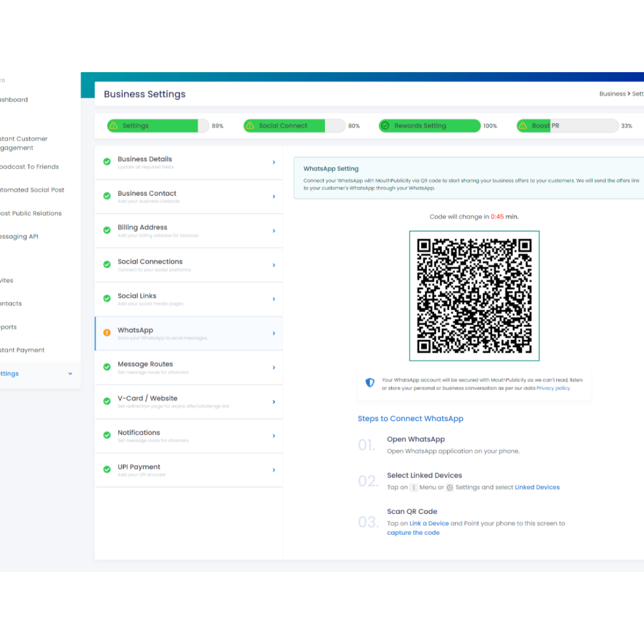The height and width of the screenshot is (644, 644).
Task: Click the Open WhatsApp step title
Action: [x=416, y=439]
